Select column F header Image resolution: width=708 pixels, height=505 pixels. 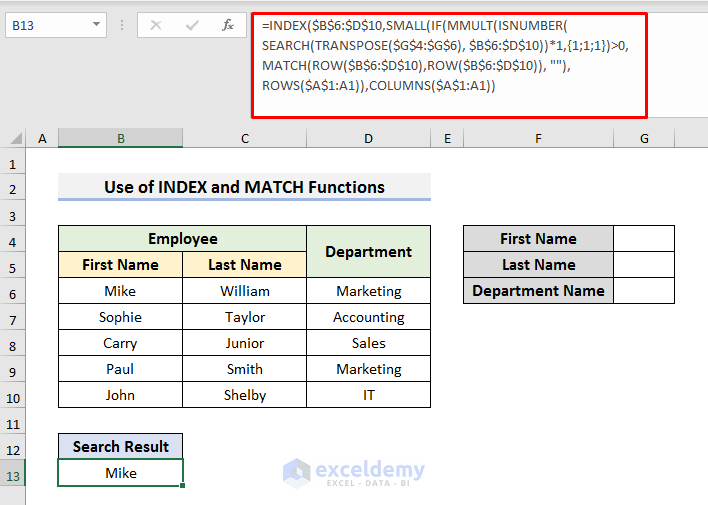(538, 138)
